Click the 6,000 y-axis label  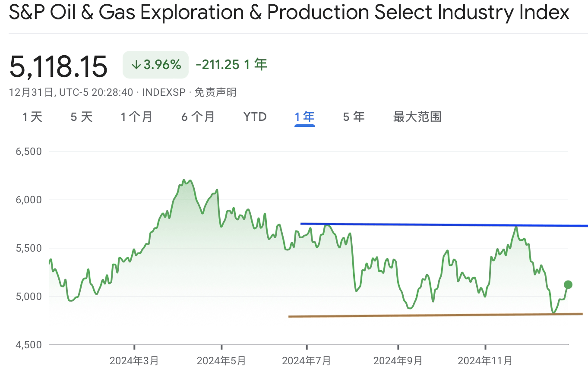pyautogui.click(x=29, y=200)
